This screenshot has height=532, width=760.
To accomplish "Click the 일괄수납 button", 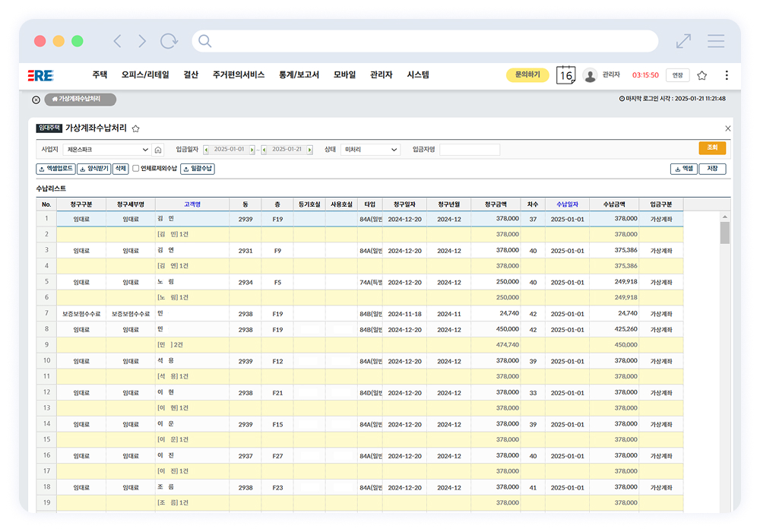I will 198,169.
